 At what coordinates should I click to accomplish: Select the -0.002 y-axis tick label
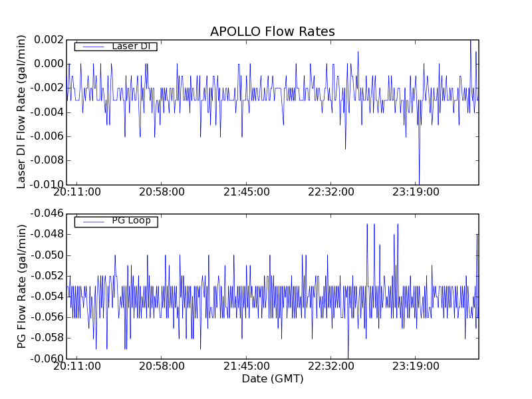[47, 88]
